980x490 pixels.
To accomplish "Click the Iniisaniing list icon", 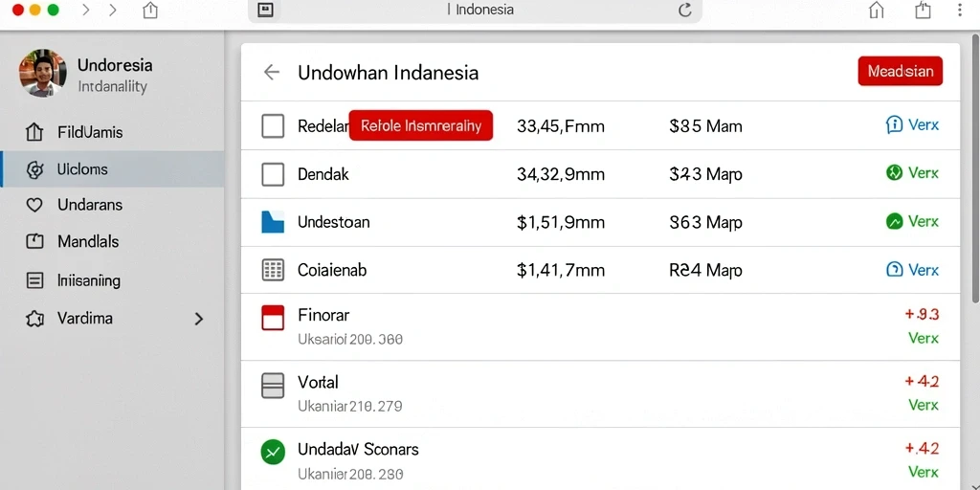I will (35, 280).
